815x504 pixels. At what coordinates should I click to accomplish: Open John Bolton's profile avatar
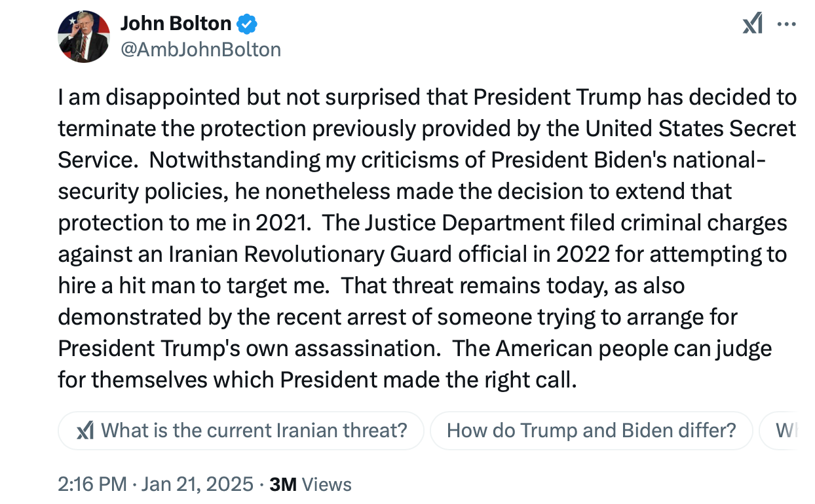point(83,37)
